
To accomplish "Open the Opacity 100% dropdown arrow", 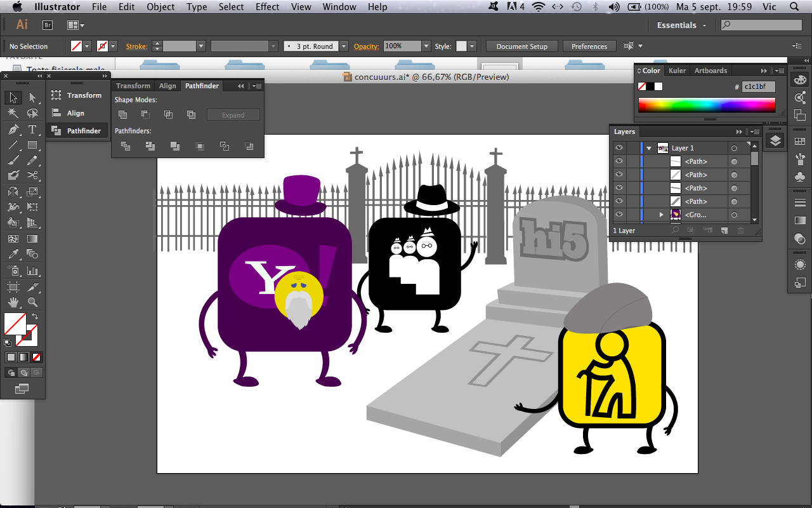I will click(426, 46).
